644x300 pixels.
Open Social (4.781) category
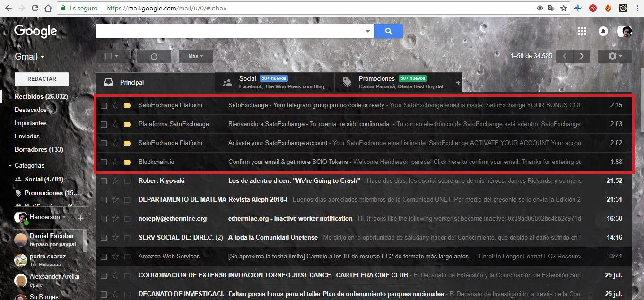tap(44, 179)
